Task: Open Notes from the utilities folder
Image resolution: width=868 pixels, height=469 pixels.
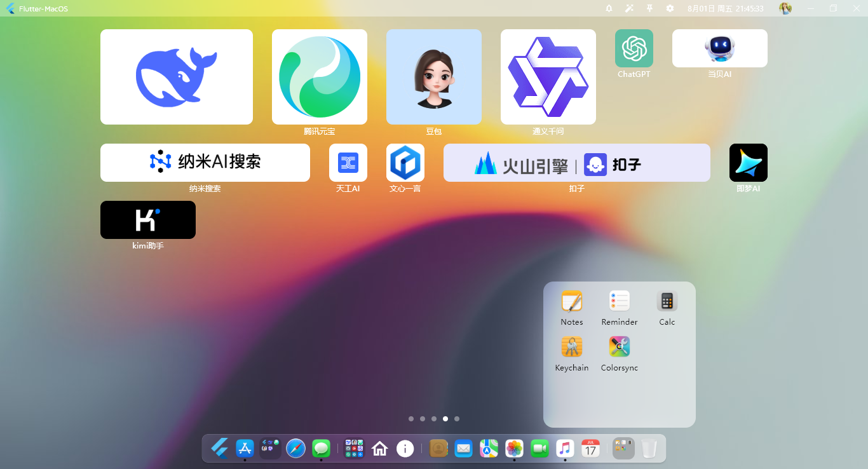Action: tap(571, 301)
